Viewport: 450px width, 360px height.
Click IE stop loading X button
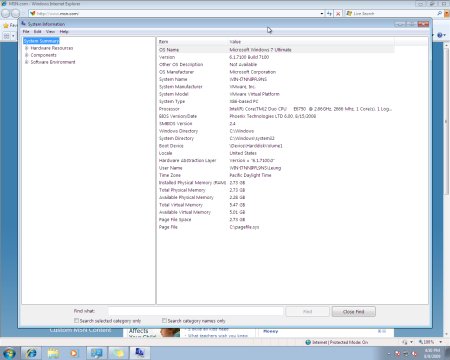point(338,13)
